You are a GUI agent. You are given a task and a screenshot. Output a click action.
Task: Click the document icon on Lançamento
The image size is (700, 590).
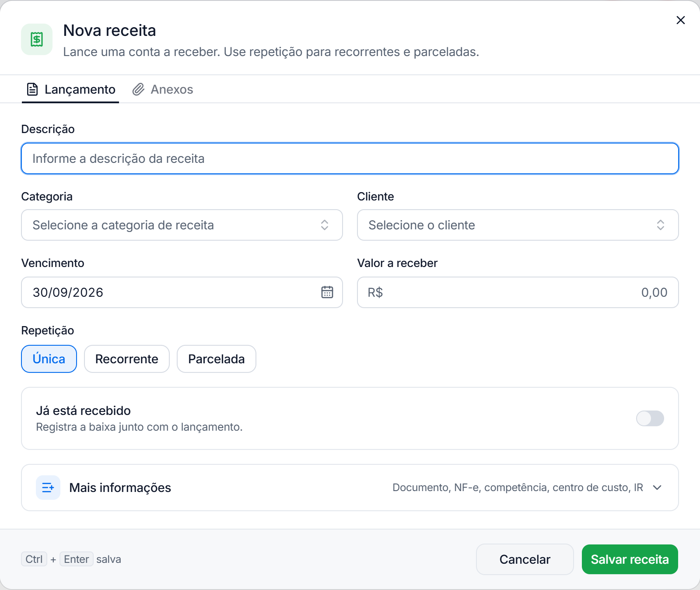click(32, 89)
